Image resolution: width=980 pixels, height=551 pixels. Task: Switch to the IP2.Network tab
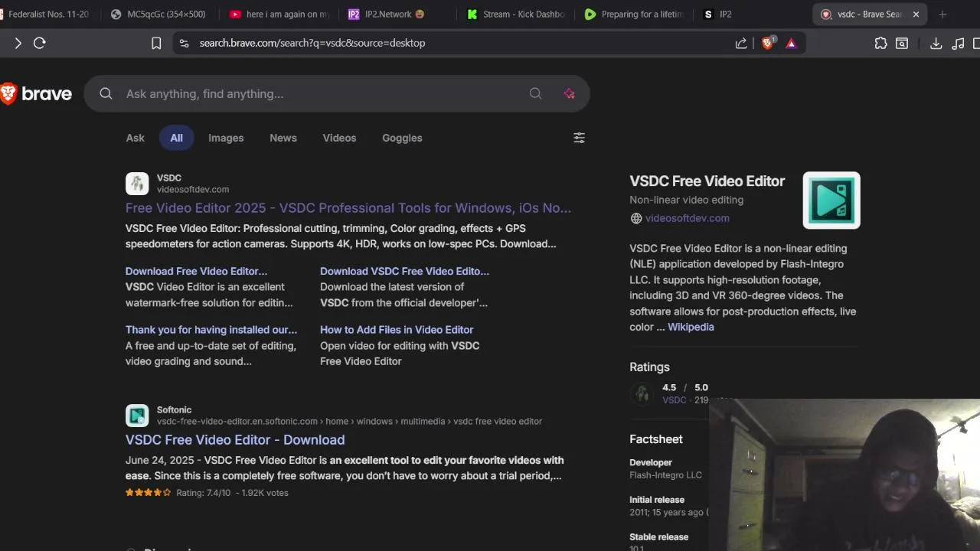(x=387, y=15)
